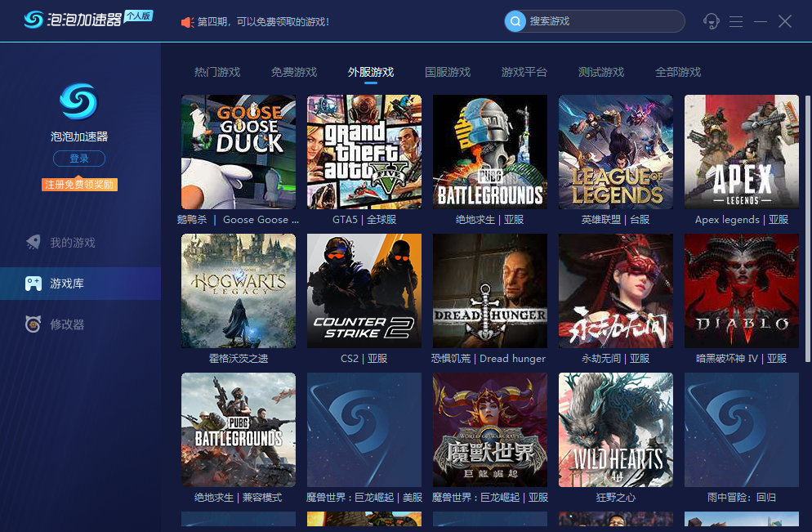Screen dimensions: 812x532
Task: Open customer support headset icon
Action: (x=711, y=21)
